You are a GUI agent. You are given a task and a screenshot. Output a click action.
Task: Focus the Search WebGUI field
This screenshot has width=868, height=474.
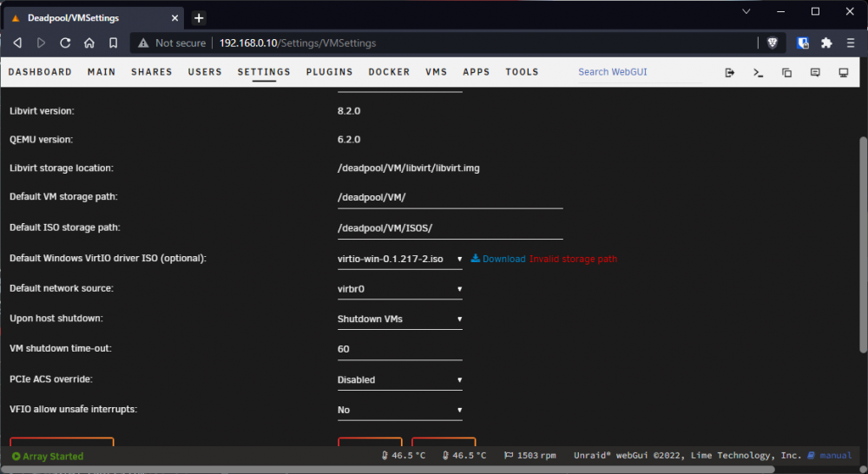click(640, 72)
